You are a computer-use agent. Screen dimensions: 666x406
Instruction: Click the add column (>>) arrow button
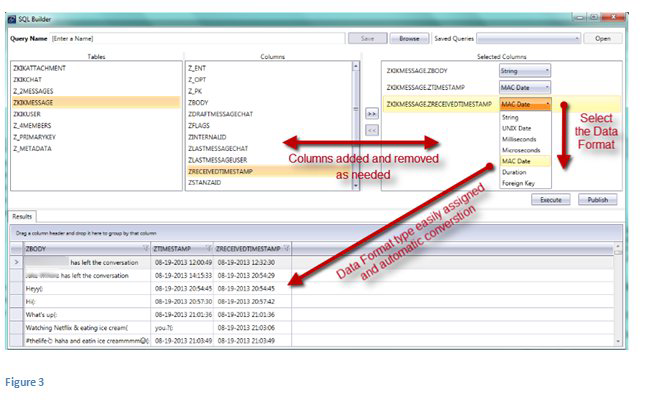point(371,115)
